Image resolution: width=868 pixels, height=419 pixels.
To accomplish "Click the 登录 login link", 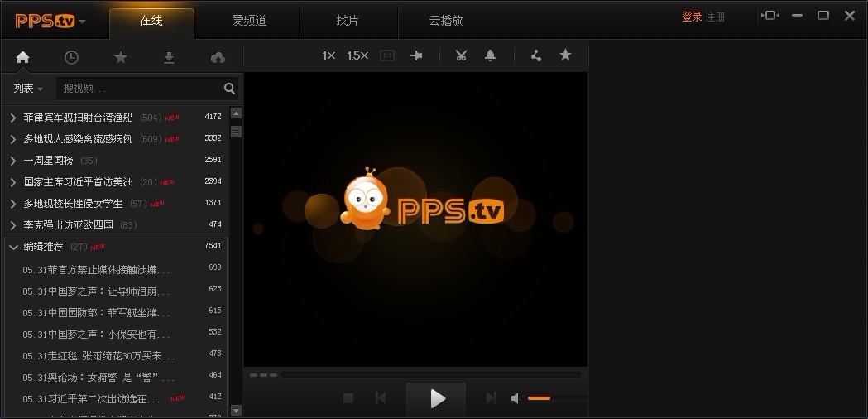I will click(x=691, y=17).
